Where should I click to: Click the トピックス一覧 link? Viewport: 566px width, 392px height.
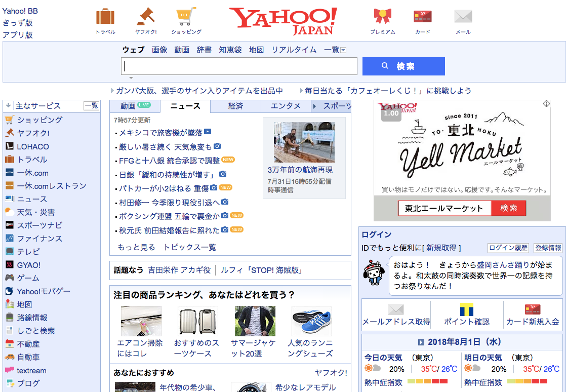point(190,247)
